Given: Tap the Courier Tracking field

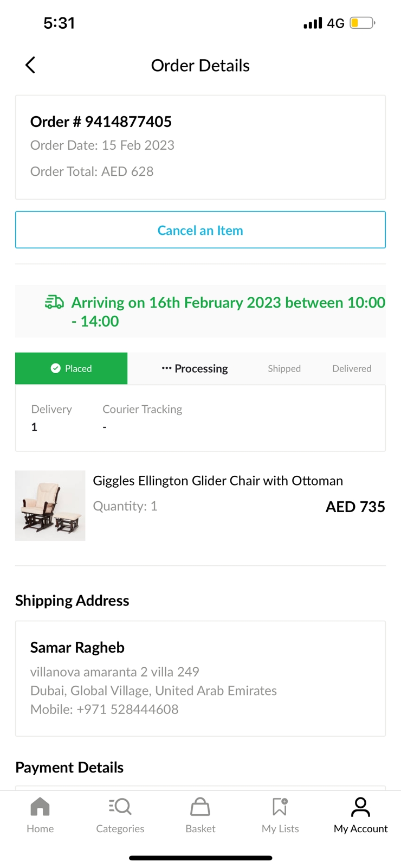Looking at the screenshot, I should click(142, 418).
